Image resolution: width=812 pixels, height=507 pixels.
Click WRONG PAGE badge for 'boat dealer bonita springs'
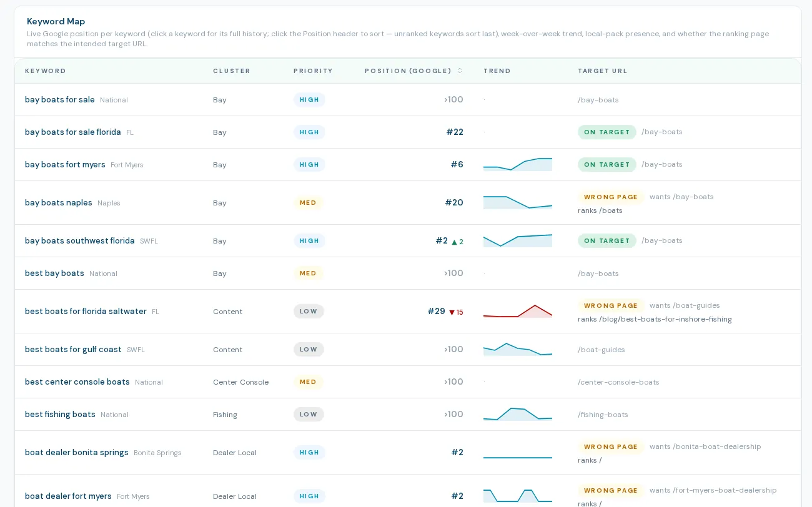click(x=611, y=447)
